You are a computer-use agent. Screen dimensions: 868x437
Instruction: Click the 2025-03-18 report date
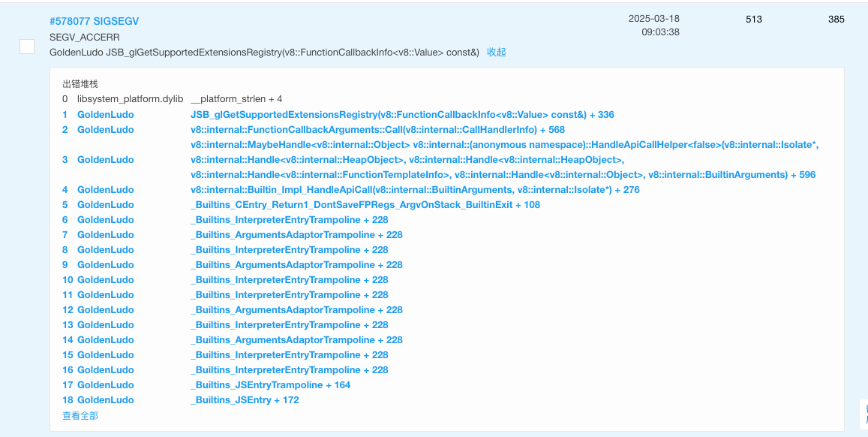(653, 18)
